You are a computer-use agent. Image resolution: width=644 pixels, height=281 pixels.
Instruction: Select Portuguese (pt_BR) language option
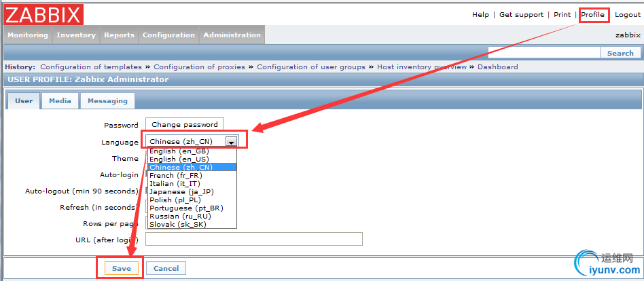192,208
